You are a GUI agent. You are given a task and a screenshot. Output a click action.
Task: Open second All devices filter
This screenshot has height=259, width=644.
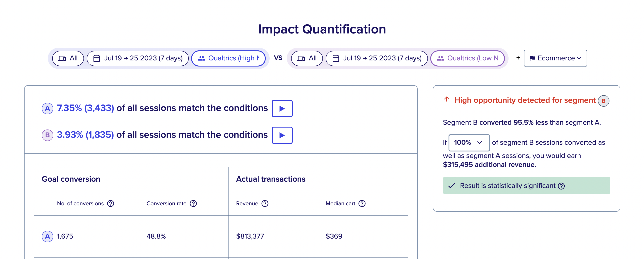[x=307, y=58]
